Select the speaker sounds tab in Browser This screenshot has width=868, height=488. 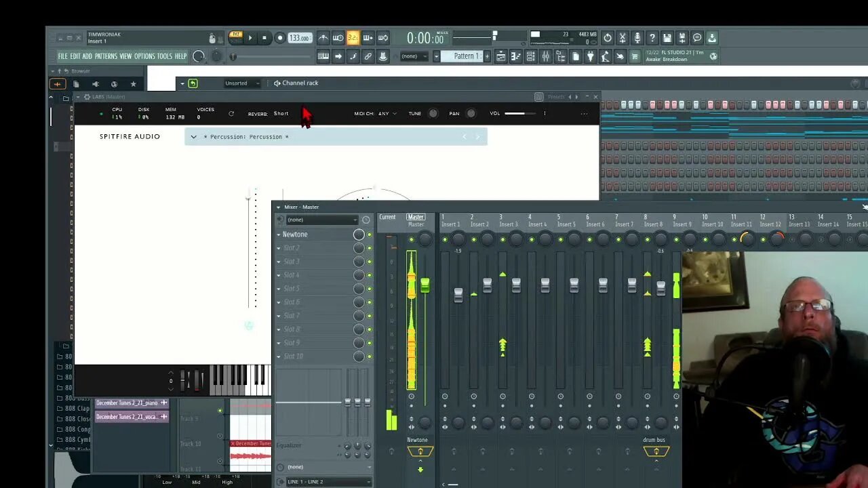pos(95,84)
